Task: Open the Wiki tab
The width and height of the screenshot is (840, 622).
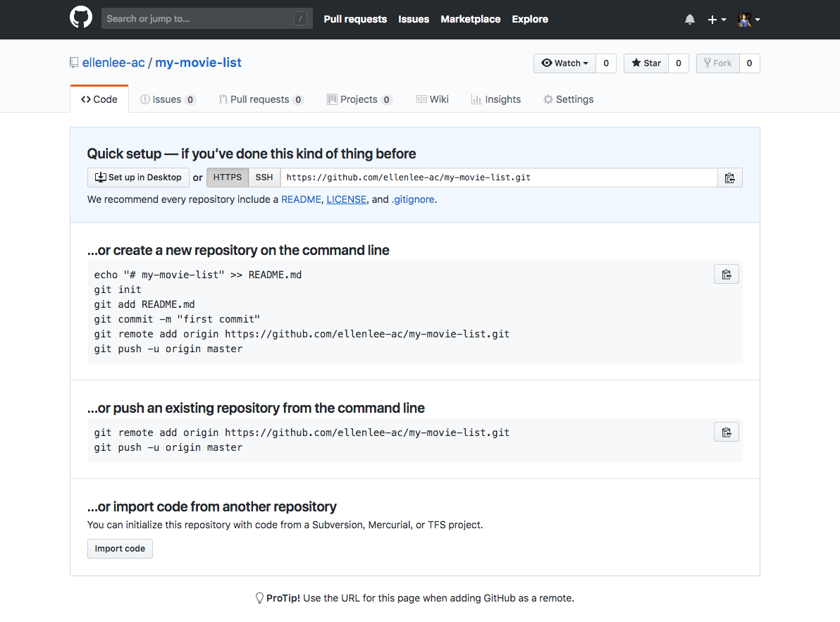Action: pyautogui.click(x=432, y=99)
